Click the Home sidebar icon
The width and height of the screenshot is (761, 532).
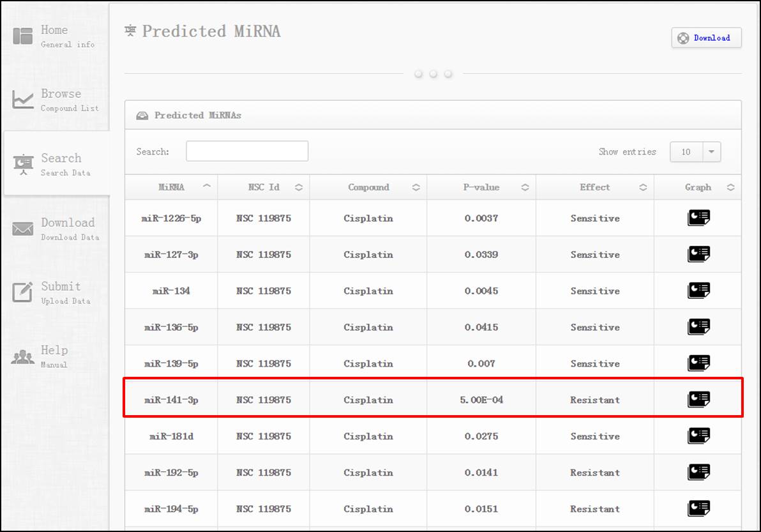point(23,36)
